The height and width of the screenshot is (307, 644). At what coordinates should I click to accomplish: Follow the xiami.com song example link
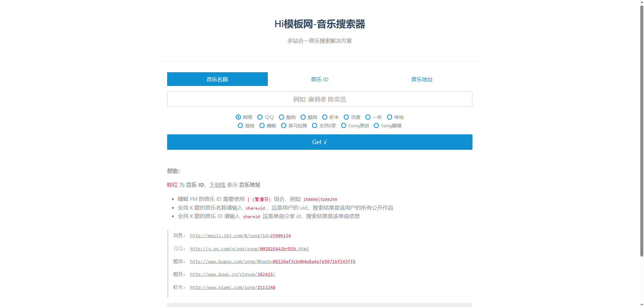coord(233,288)
